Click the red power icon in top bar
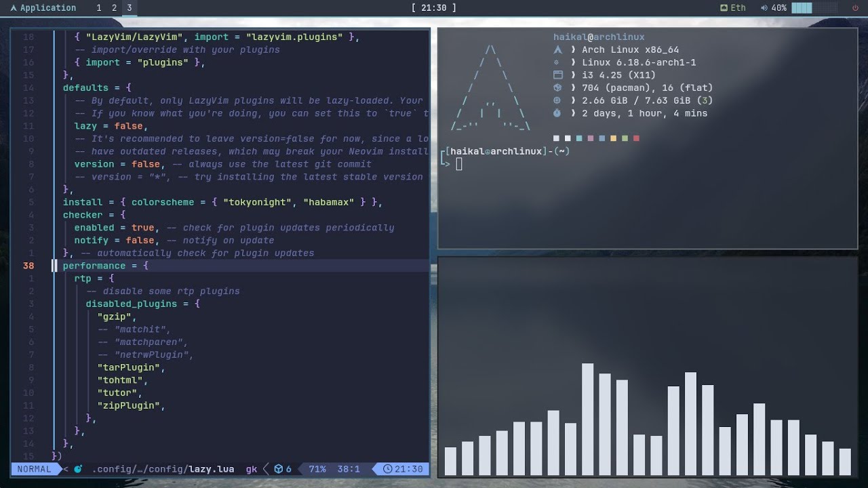The width and height of the screenshot is (868, 488). [855, 8]
